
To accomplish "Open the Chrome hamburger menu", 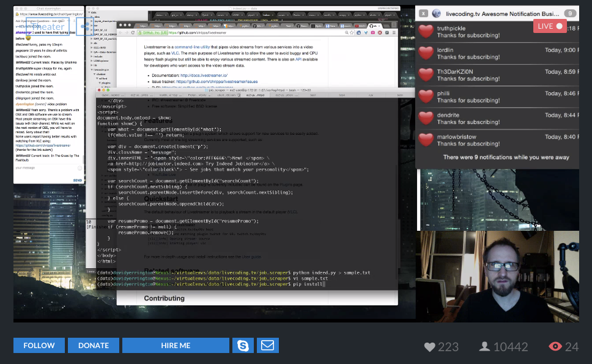I will coord(394,33).
